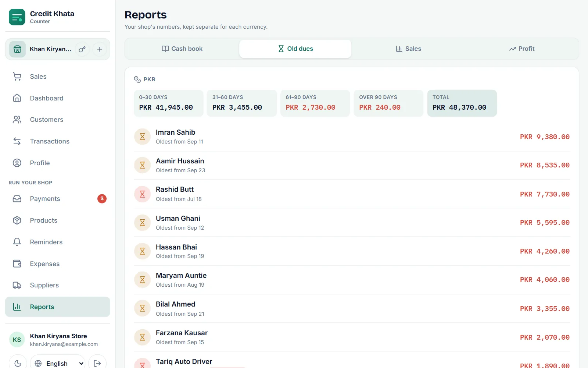Viewport: 588px width, 368px height.
Task: Toggle dark mode with the moon icon
Action: pyautogui.click(x=18, y=363)
